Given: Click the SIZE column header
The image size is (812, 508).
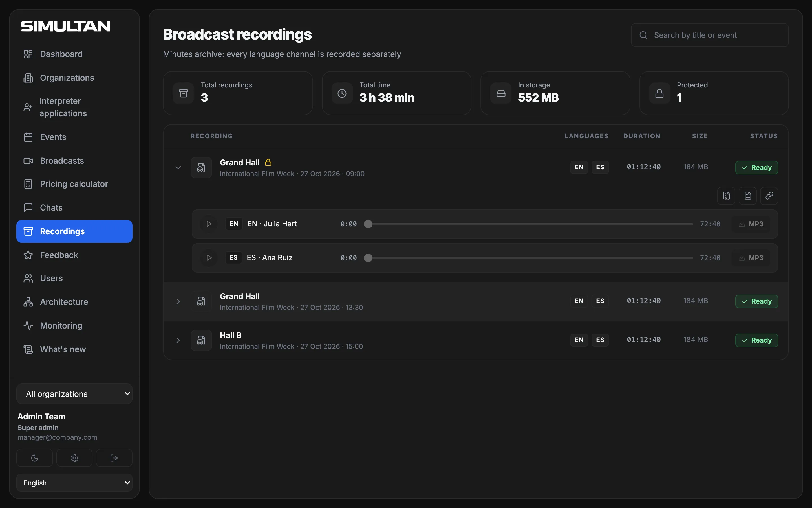Looking at the screenshot, I should point(700,136).
